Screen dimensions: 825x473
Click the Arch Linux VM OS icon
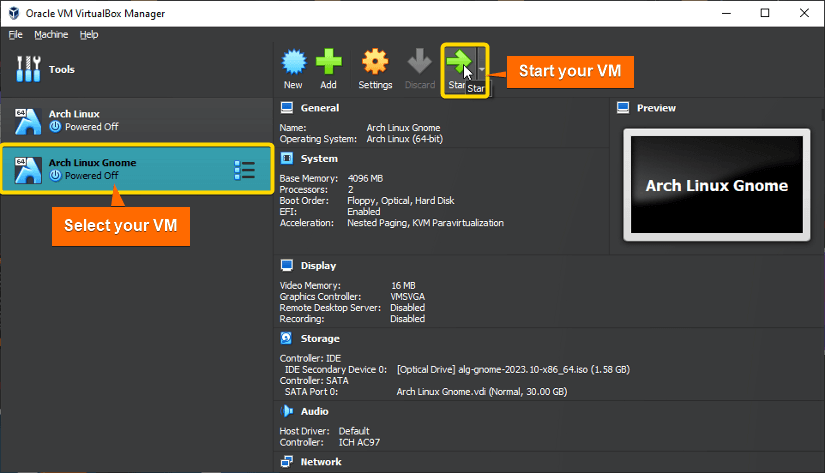(28, 121)
